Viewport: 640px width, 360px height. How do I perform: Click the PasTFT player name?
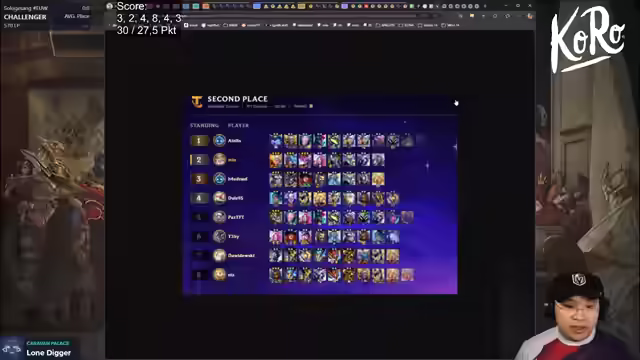pyautogui.click(x=236, y=217)
